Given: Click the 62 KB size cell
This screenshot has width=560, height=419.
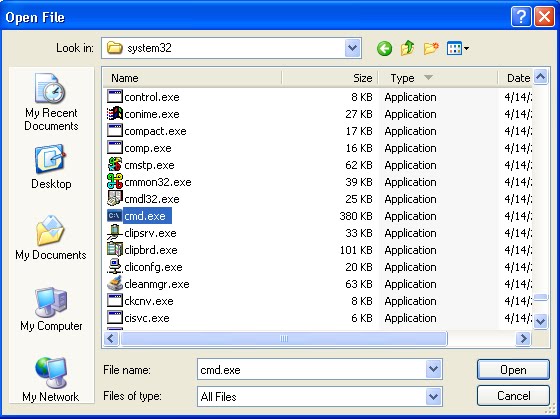Looking at the screenshot, I should click(x=359, y=165).
